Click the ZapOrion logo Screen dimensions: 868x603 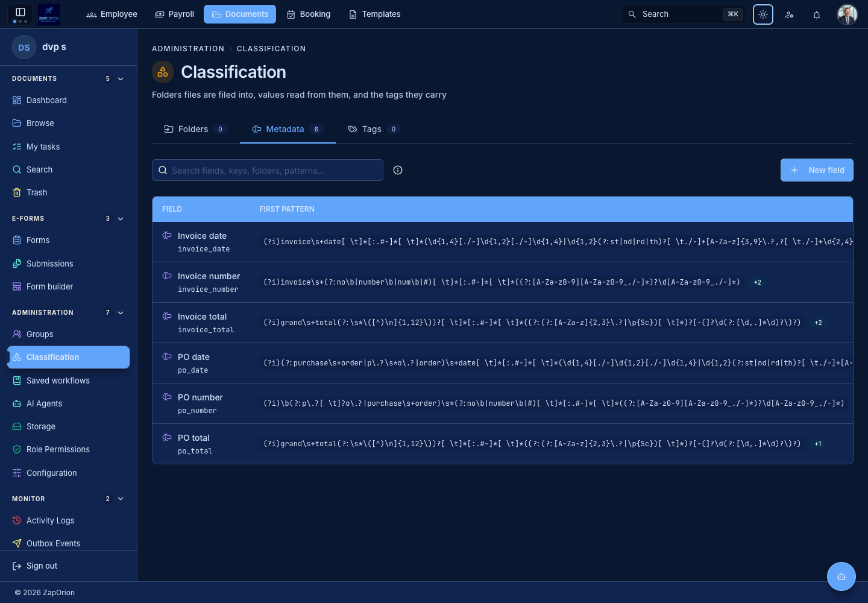pyautogui.click(x=49, y=14)
